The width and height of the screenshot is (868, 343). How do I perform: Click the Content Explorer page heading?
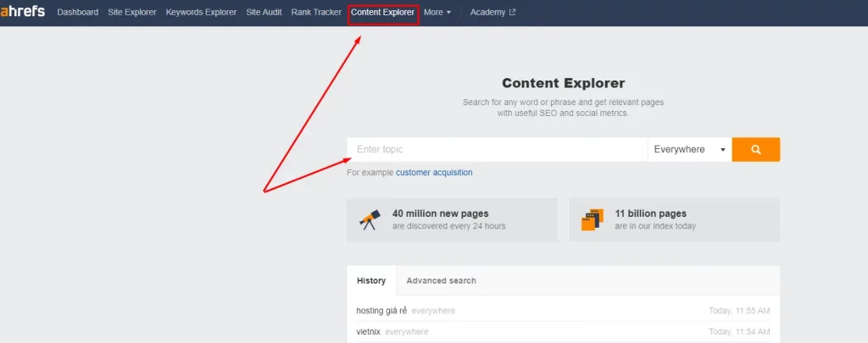[564, 84]
